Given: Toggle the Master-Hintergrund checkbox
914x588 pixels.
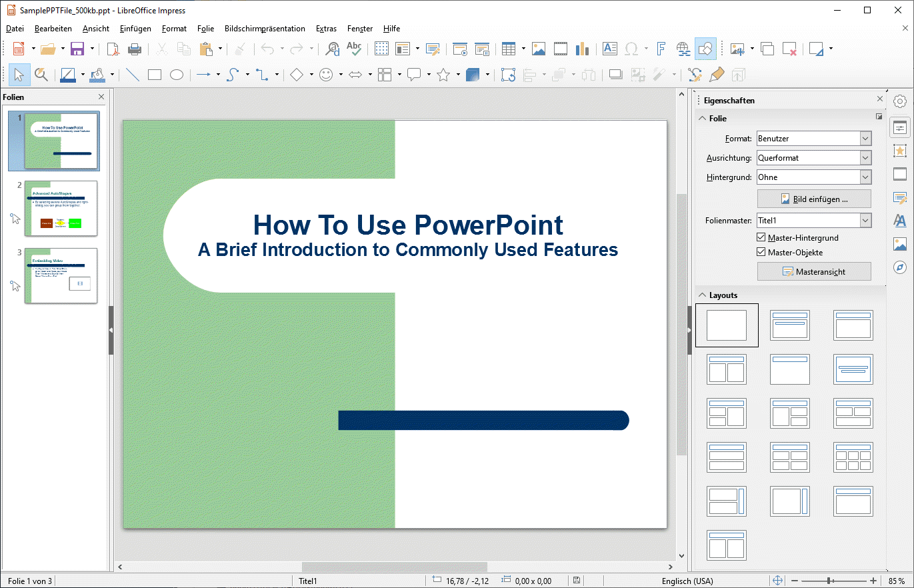Looking at the screenshot, I should 761,237.
